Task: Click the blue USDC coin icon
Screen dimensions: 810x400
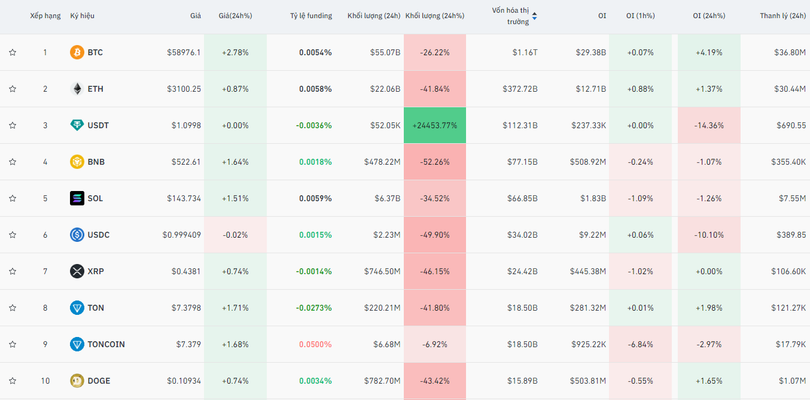Action: click(77, 235)
